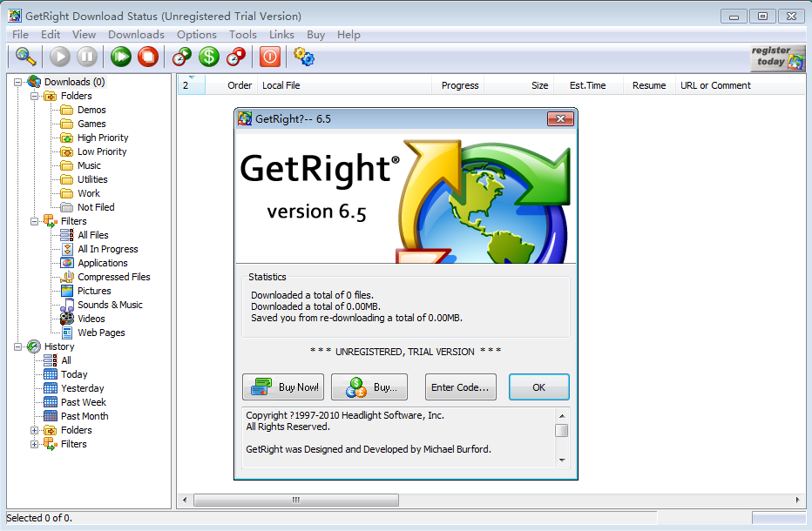Sort by the Size column header
The image size is (812, 531).
tap(519, 85)
